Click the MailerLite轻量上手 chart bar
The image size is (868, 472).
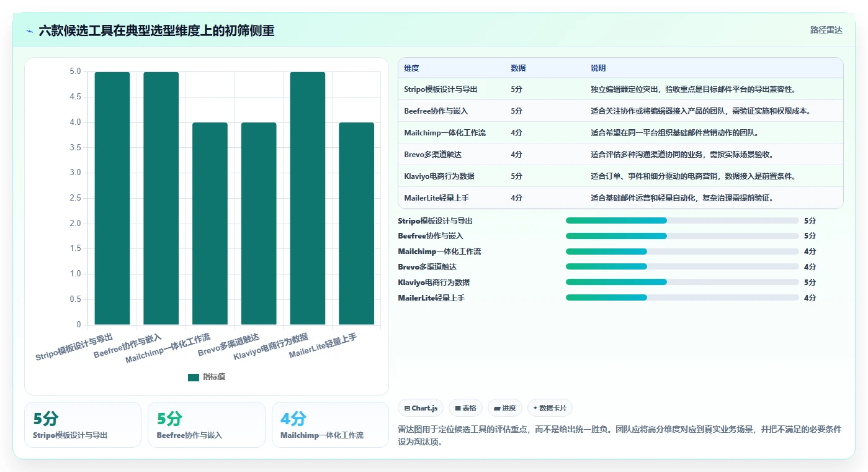(357, 224)
